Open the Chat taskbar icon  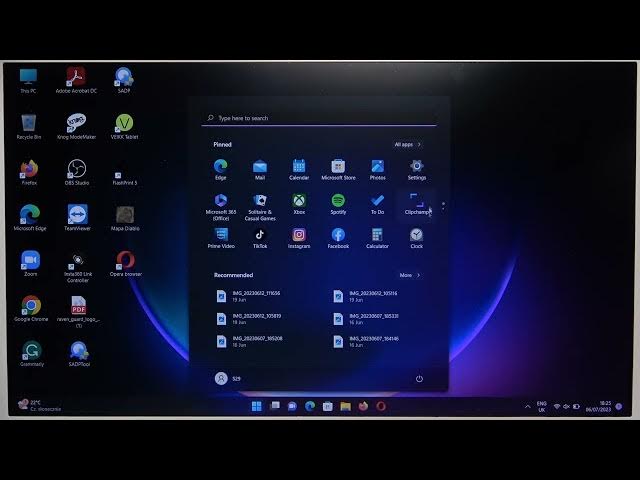[x=292, y=406]
